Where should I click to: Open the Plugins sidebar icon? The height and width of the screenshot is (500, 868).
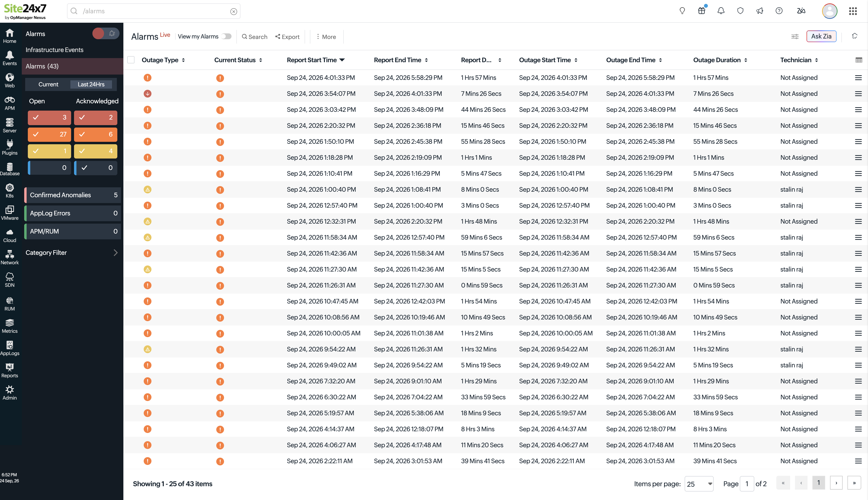10,148
